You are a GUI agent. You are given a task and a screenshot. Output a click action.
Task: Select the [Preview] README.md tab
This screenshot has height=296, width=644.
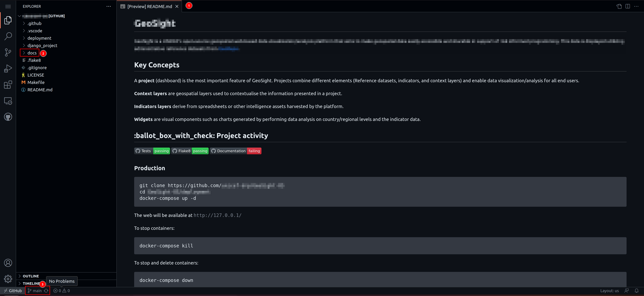click(150, 7)
